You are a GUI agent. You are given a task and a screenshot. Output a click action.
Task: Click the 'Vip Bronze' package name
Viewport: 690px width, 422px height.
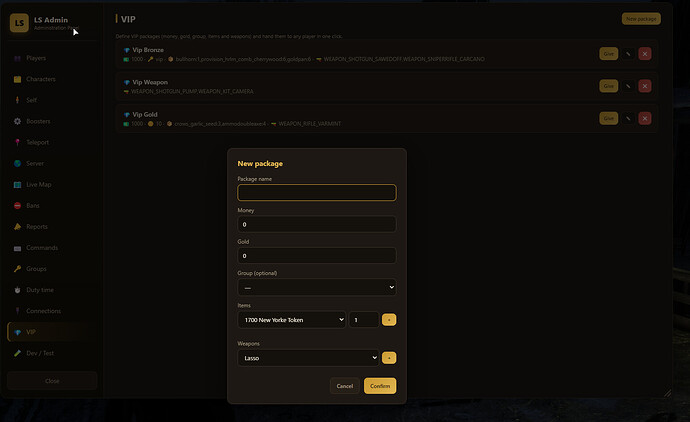click(148, 50)
